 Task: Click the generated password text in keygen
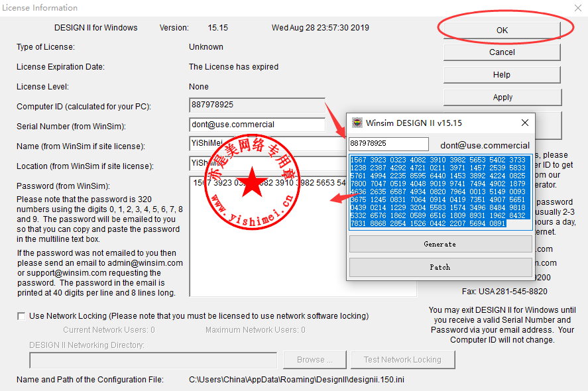[440, 192]
